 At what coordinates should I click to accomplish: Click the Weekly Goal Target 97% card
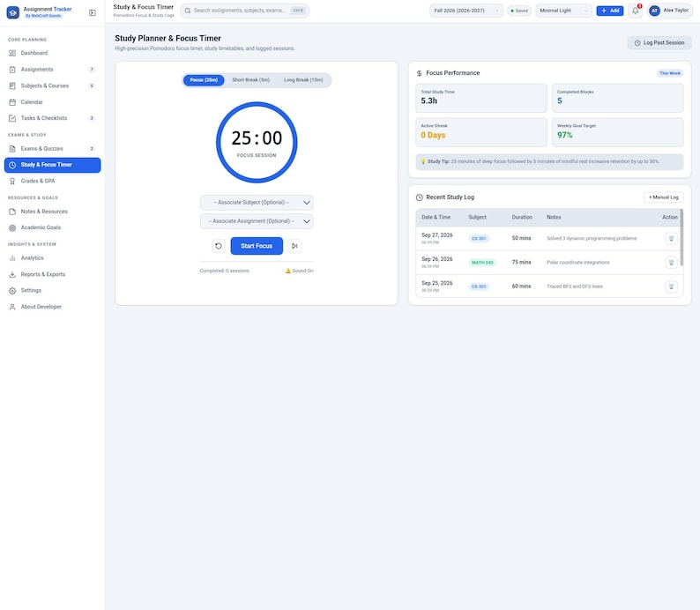tap(617, 132)
